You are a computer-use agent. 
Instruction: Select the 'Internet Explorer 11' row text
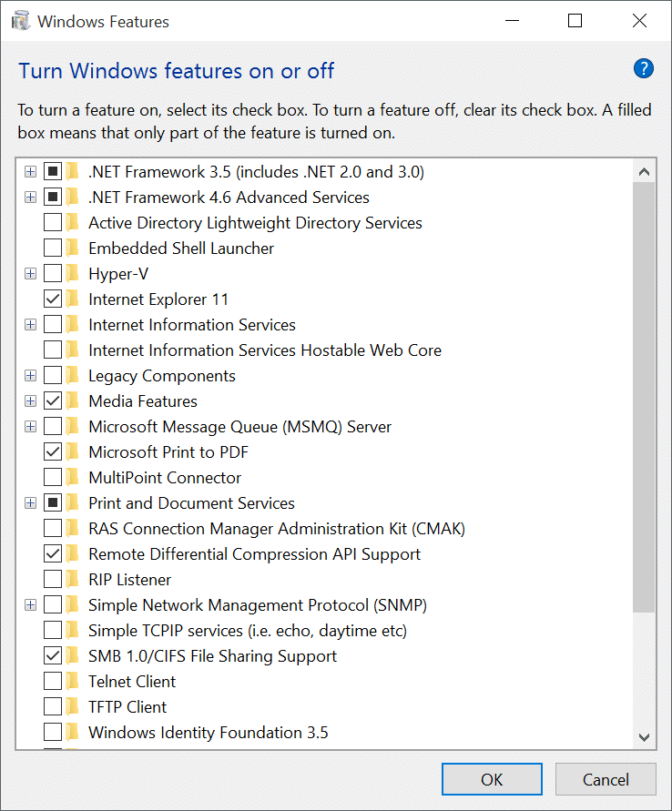158,299
